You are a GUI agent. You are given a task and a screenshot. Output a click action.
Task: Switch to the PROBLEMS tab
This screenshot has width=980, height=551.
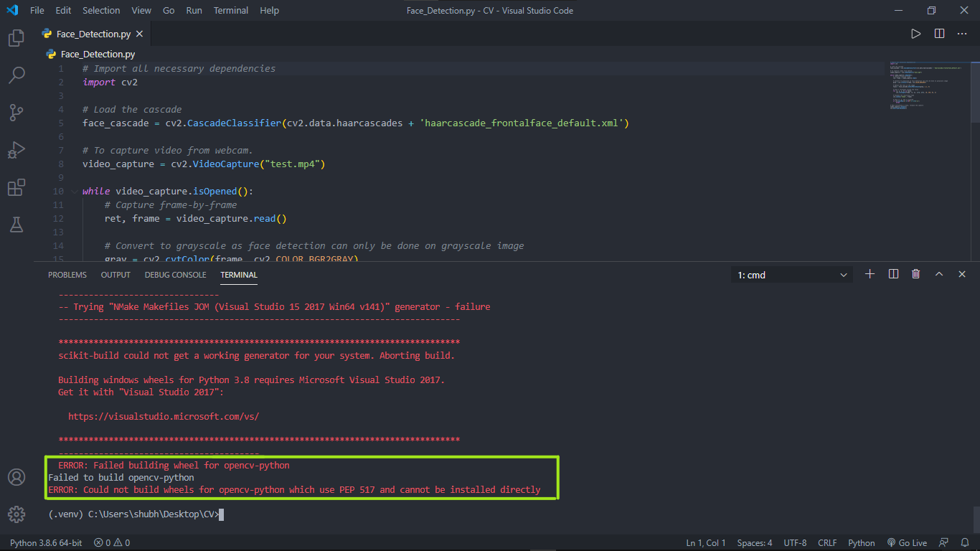[67, 274]
